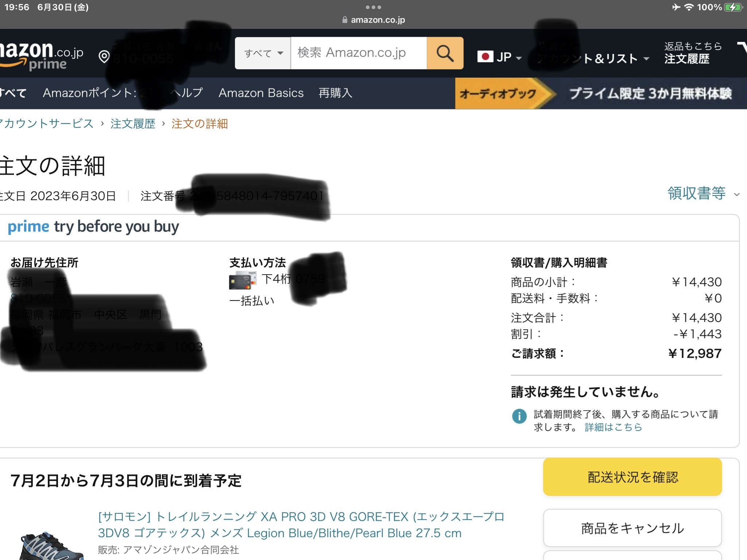Tap the three-dot menu at top of screen

coord(373,7)
